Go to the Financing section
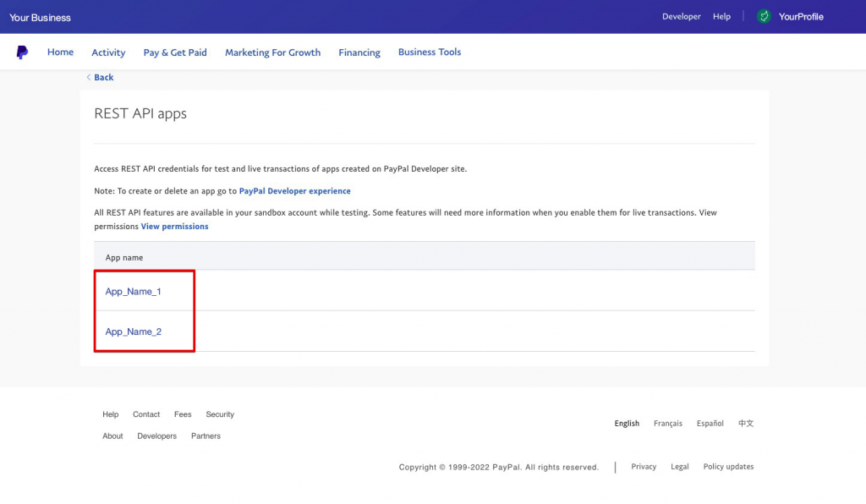Screen dimensions: 866x504 359,52
